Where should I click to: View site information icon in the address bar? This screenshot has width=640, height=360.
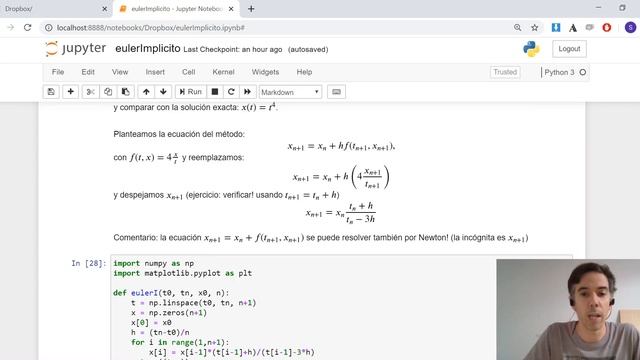[49, 28]
